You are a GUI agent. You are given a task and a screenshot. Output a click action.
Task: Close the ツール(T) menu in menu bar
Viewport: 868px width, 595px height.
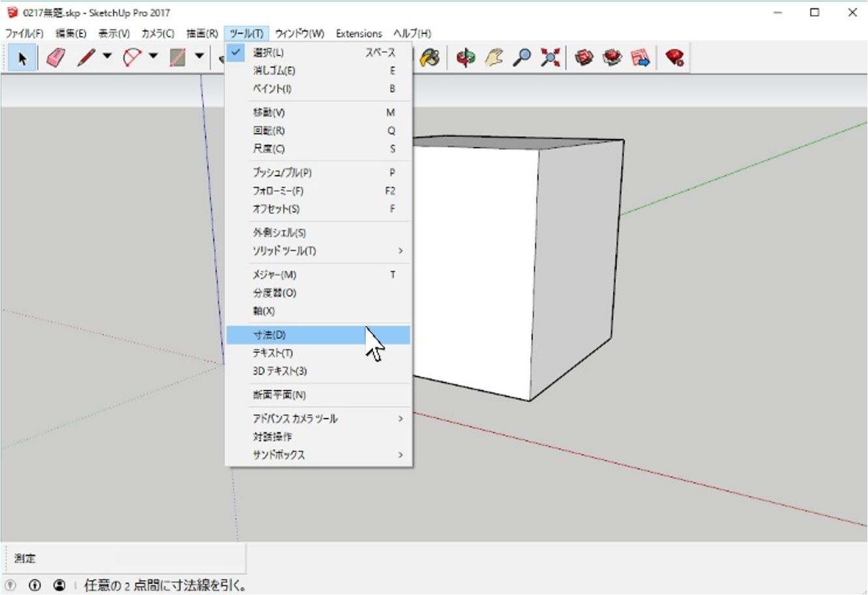[x=247, y=33]
